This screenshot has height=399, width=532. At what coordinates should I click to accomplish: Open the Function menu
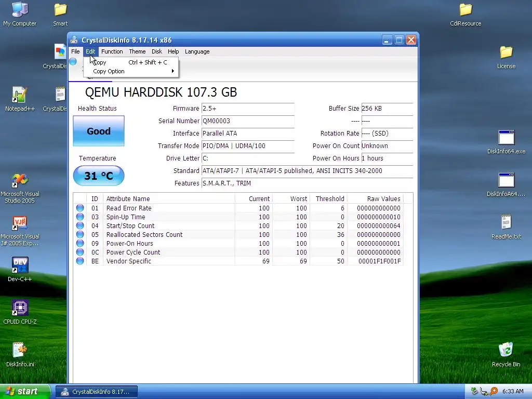coord(112,51)
